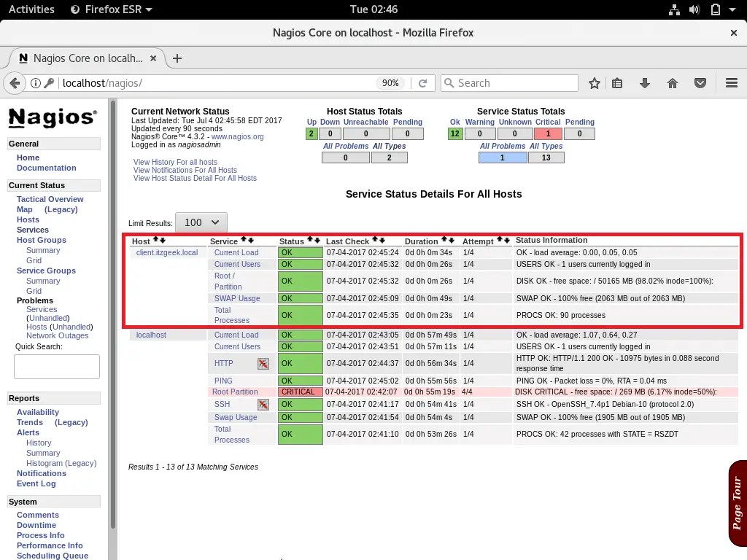This screenshot has height=560, width=747.
Task: Click View History For all hosts
Action: tap(175, 163)
